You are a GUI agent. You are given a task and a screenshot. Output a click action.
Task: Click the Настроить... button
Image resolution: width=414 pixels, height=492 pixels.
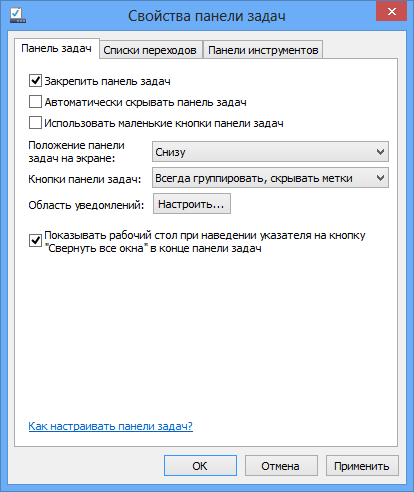point(192,204)
